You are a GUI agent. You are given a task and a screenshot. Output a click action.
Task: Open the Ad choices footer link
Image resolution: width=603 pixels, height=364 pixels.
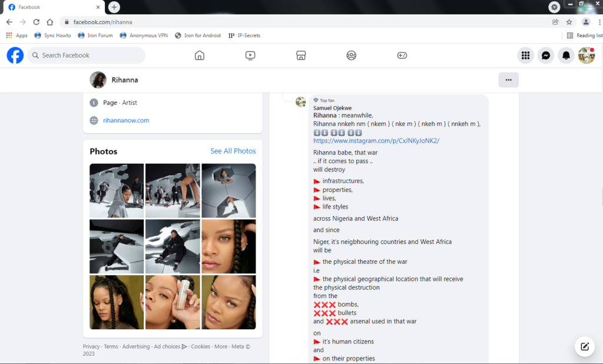[x=170, y=347]
